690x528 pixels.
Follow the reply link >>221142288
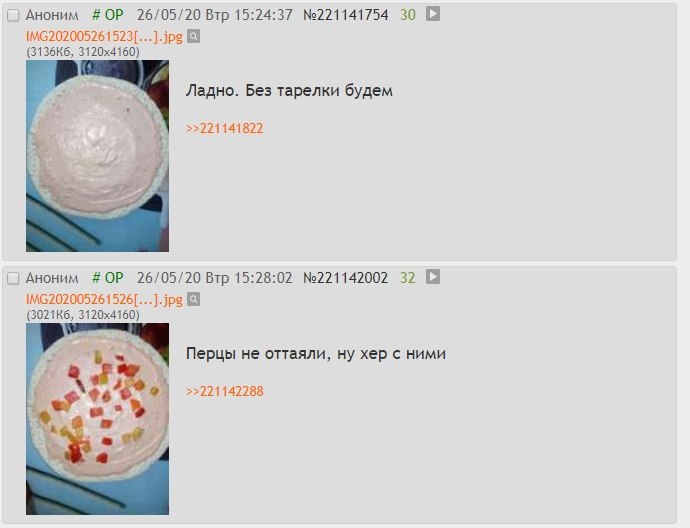pyautogui.click(x=224, y=391)
